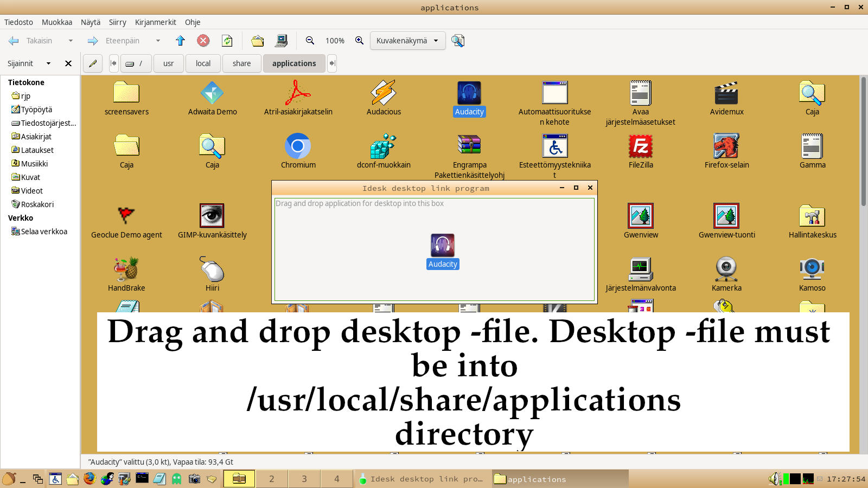
Task: Open the Takaisin history dropdown arrow
Action: click(71, 41)
